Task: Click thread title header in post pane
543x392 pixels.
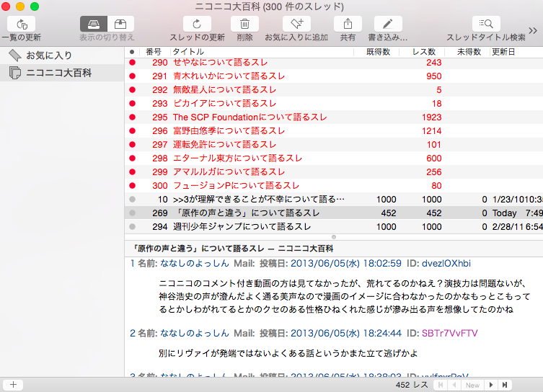Action: click(233, 249)
